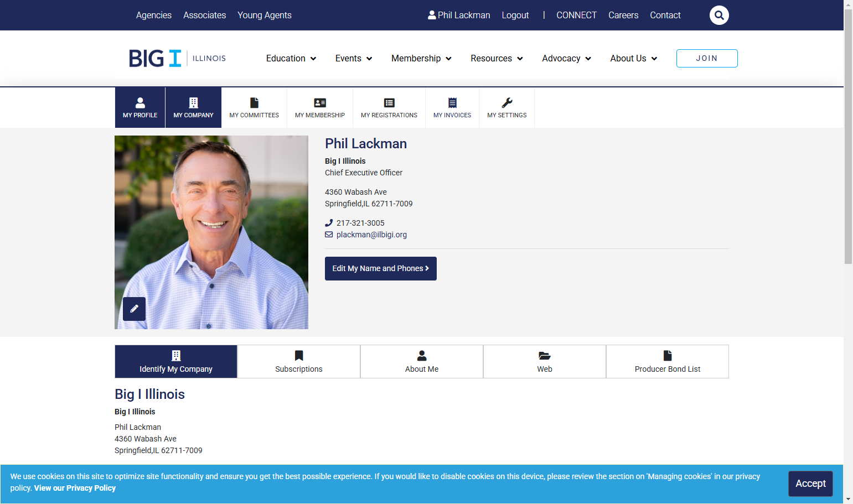The height and width of the screenshot is (504, 853).
Task: Click the JOIN button
Action: coord(707,58)
